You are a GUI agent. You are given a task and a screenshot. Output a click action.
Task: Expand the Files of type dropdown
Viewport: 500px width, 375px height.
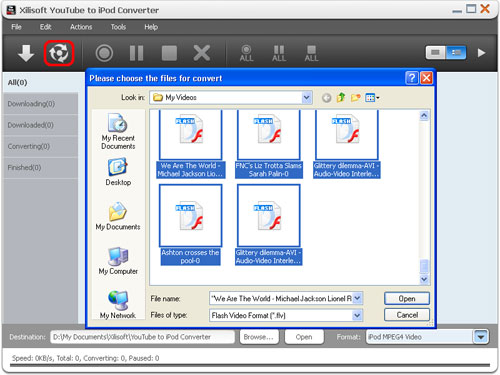pos(357,315)
